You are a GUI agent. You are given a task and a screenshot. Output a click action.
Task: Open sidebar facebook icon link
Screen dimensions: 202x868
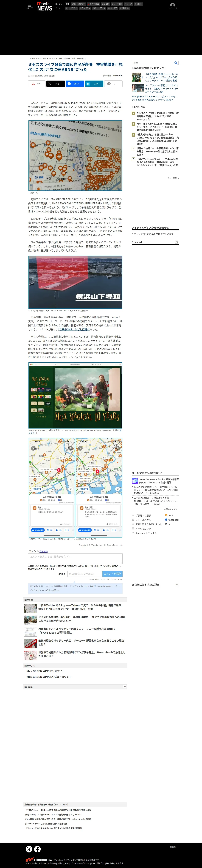(x=166, y=520)
